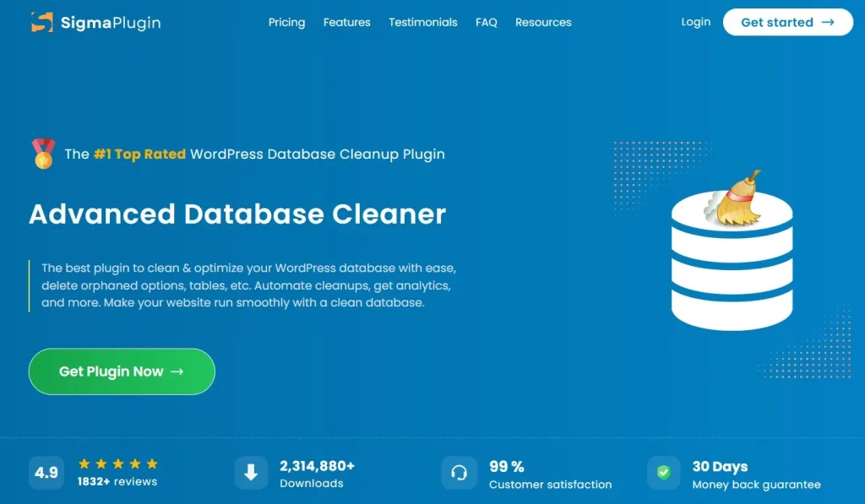Click the '30 Days' guarantee text
Viewport: 865px width, 504px height.
(x=720, y=467)
